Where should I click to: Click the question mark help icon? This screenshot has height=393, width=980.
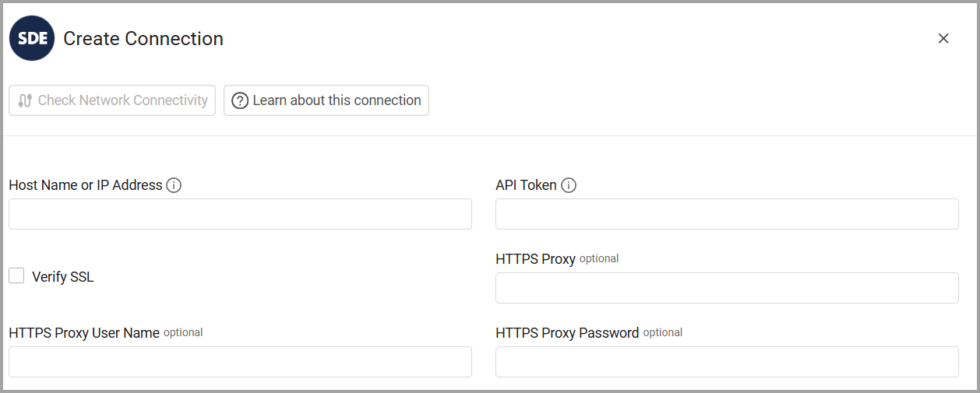pos(240,100)
